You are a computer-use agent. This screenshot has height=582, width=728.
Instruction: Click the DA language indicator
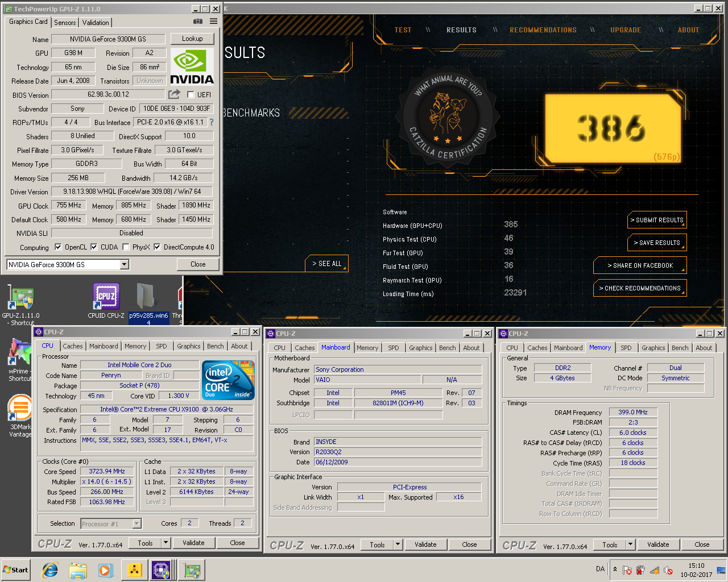(x=600, y=569)
